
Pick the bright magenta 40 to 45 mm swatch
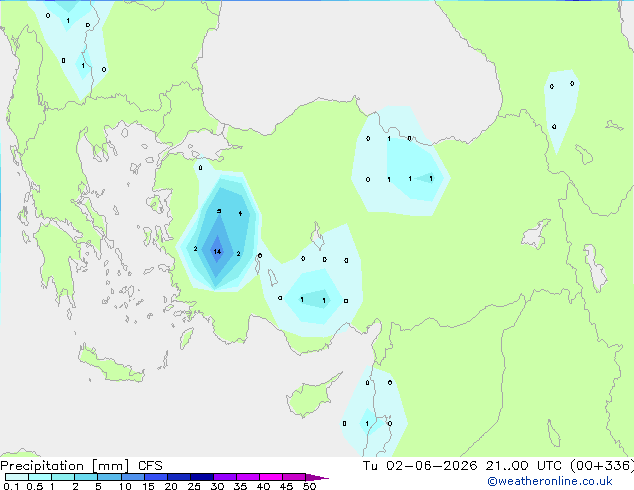[x=271, y=477]
